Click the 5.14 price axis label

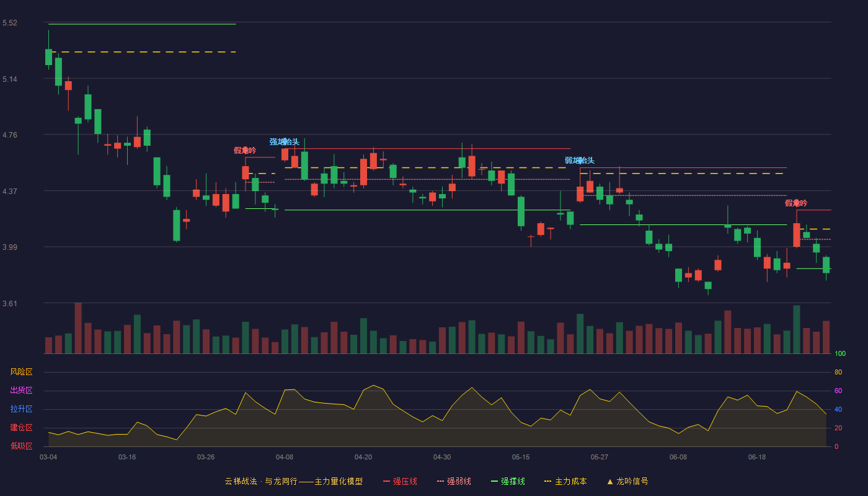tap(10, 79)
